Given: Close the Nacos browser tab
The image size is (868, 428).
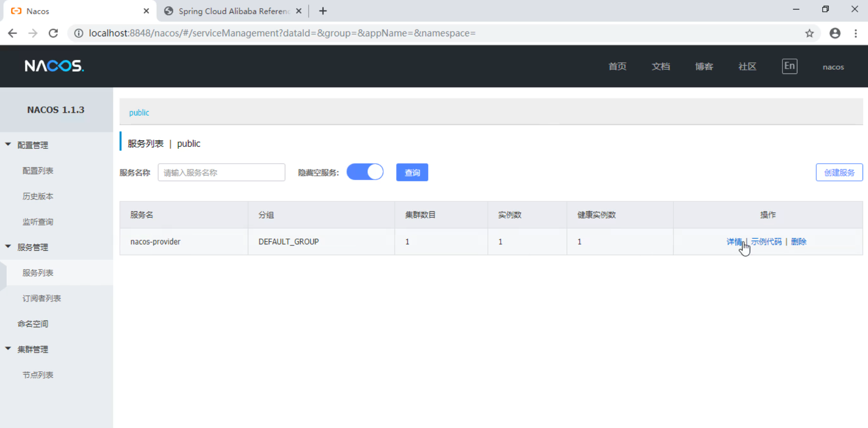Looking at the screenshot, I should (146, 11).
